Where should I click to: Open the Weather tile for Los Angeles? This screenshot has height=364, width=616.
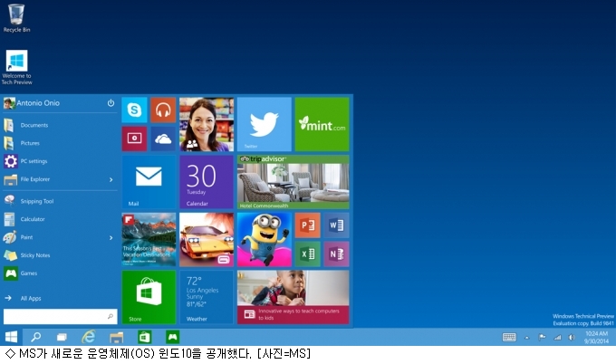click(207, 297)
